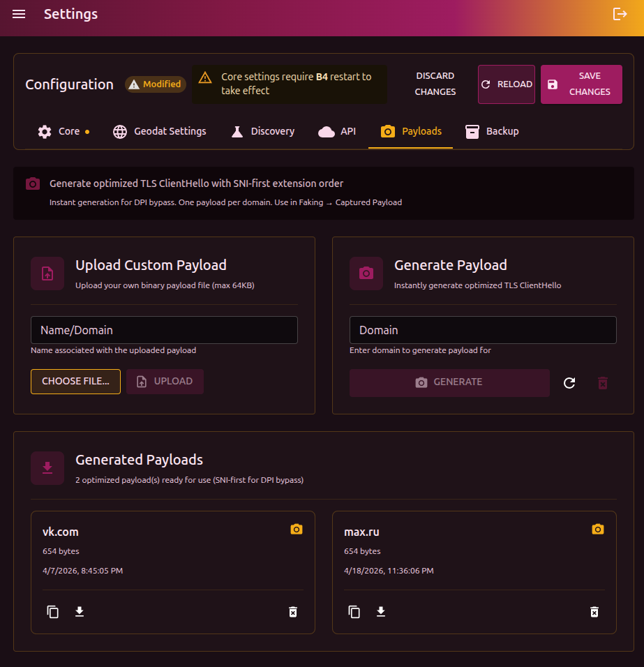
Task: Click the Choose File button
Action: (75, 382)
